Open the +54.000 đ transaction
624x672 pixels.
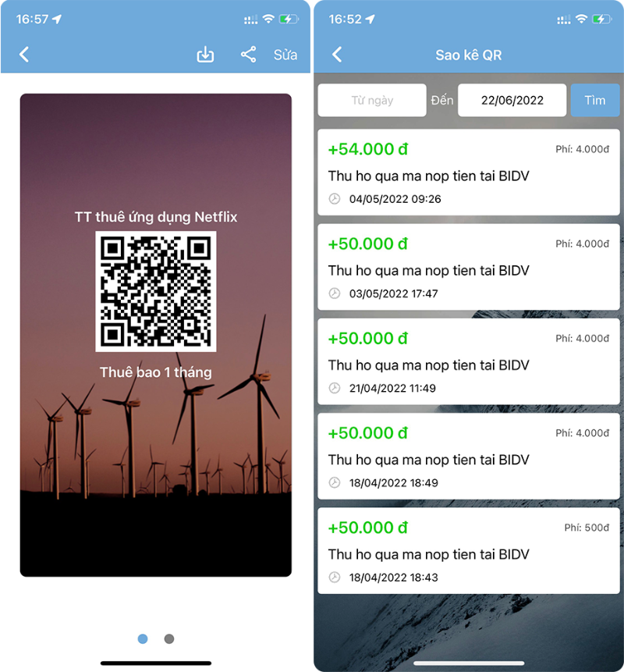[469, 172]
